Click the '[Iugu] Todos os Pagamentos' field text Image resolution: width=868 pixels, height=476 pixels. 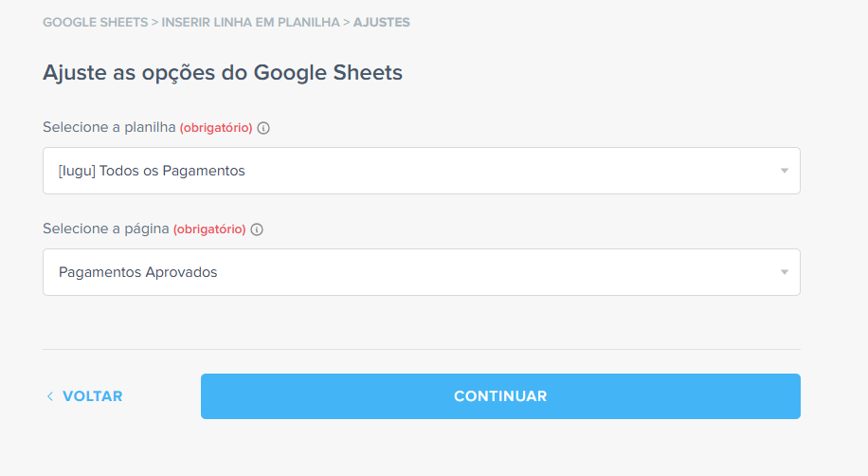pos(152,171)
